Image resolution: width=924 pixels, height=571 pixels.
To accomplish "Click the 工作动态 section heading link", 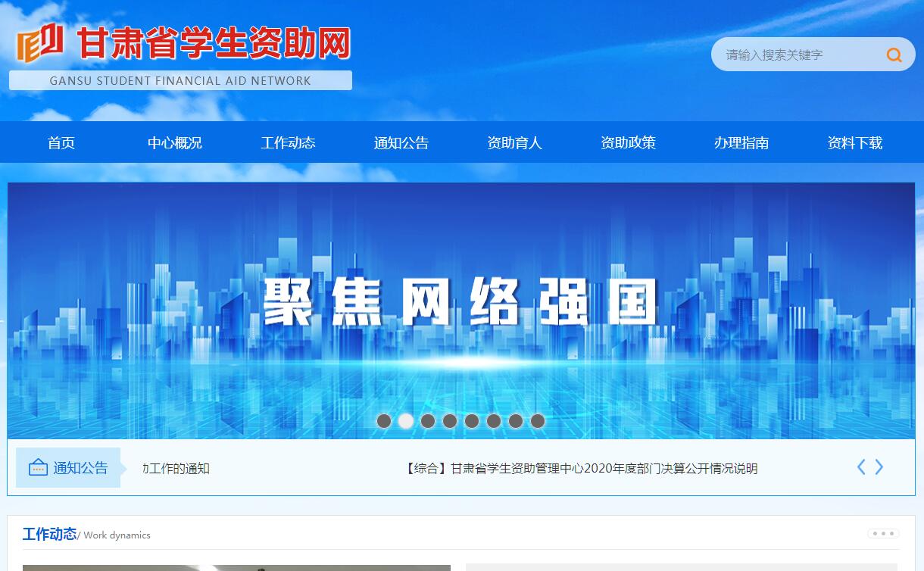I will point(49,535).
